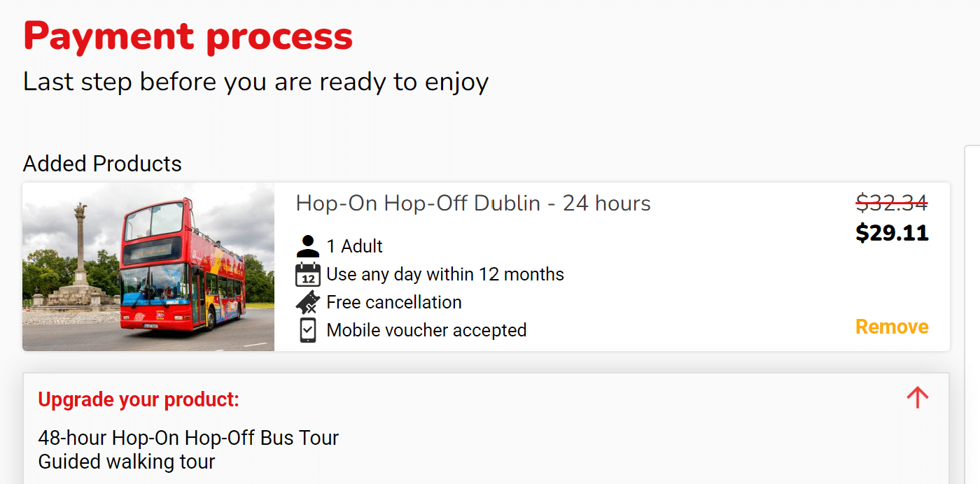Click the 'Remove' link
Image resolution: width=980 pixels, height=484 pixels.
pos(891,326)
